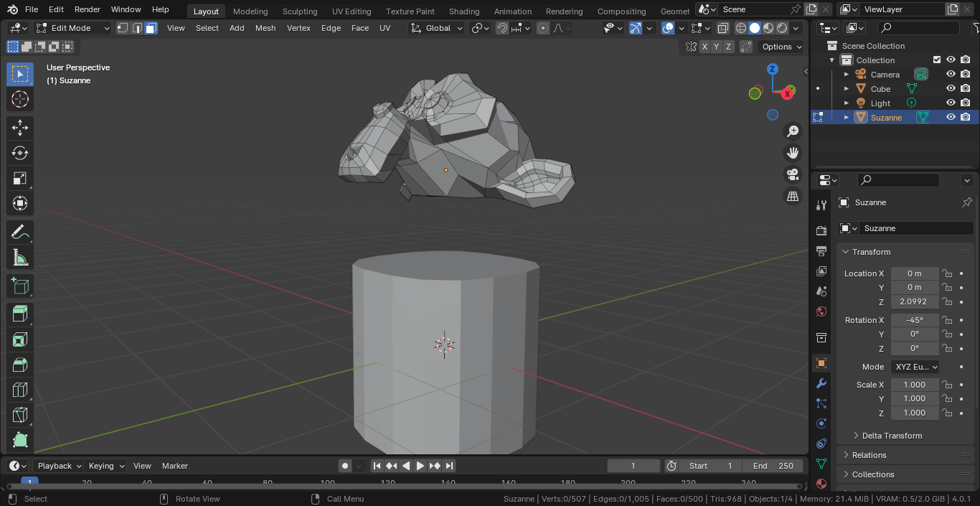Activate the Scale tool

point(20,178)
